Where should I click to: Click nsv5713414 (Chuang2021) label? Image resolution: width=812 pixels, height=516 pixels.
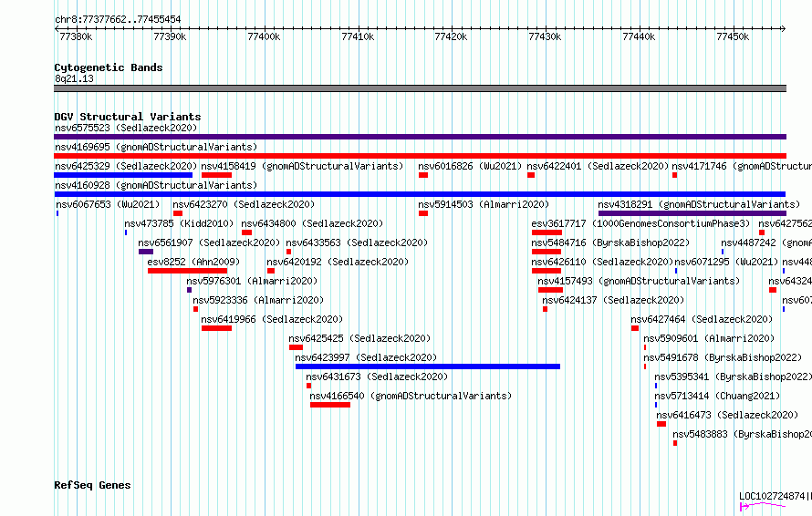click(x=717, y=396)
